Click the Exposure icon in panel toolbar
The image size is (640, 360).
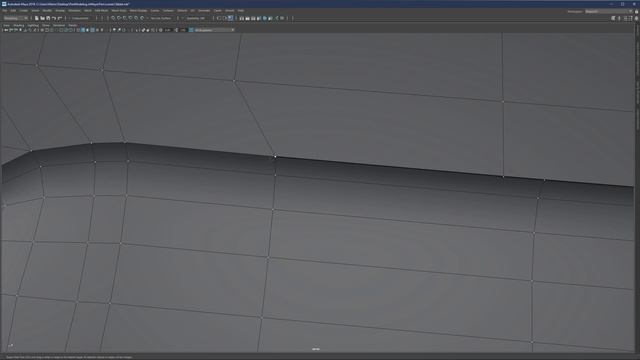coord(160,30)
